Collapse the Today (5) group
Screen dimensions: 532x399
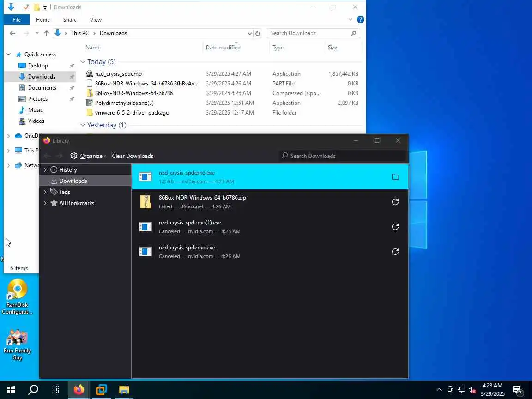[x=83, y=62]
